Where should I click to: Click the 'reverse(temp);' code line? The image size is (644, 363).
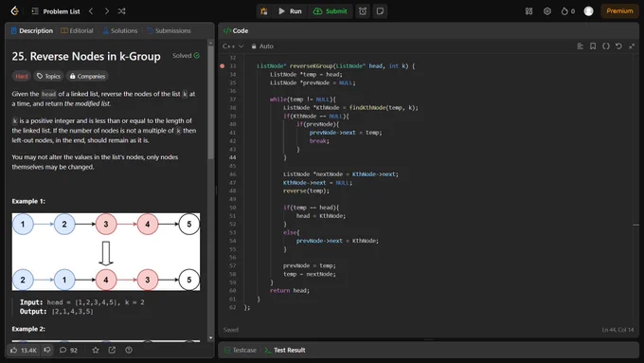coord(306,191)
